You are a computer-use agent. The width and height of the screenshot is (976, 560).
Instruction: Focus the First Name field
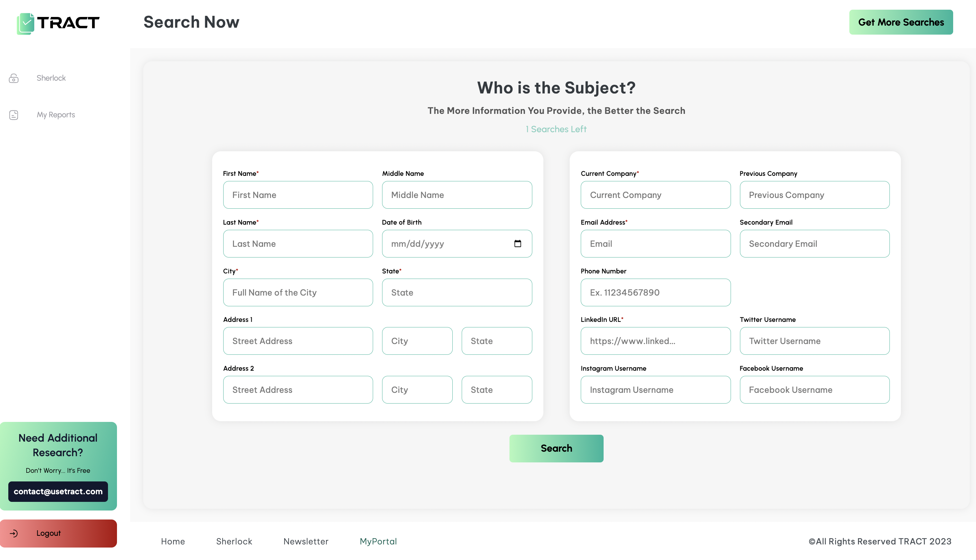298,195
